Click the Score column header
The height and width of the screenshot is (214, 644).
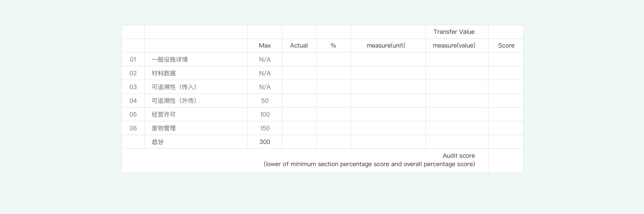506,46
